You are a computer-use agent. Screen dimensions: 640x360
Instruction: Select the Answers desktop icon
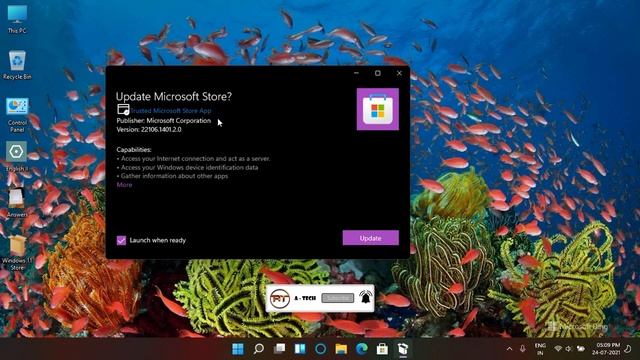coord(17,202)
